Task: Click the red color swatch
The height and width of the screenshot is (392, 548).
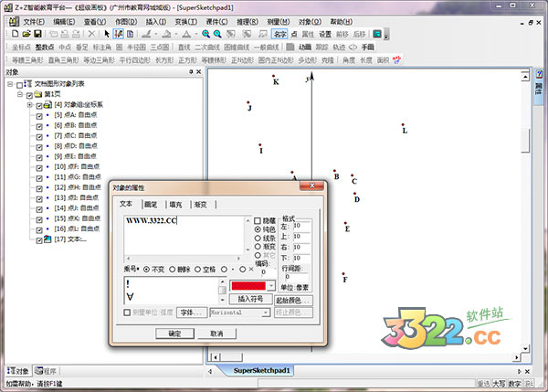Action: (248, 286)
